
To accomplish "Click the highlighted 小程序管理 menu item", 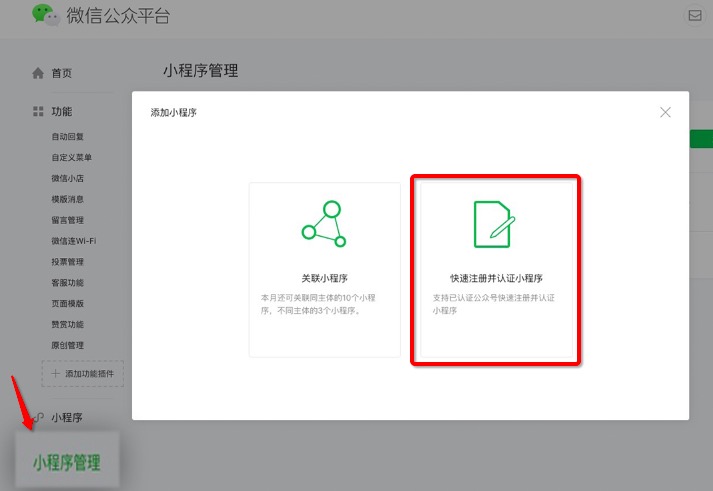I will [67, 463].
